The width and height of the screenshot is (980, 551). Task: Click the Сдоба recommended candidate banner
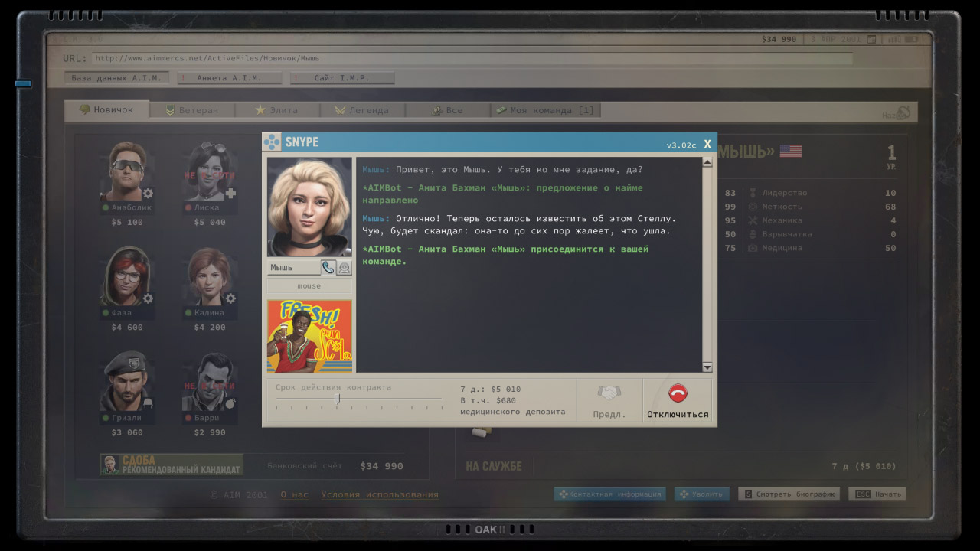coord(171,465)
